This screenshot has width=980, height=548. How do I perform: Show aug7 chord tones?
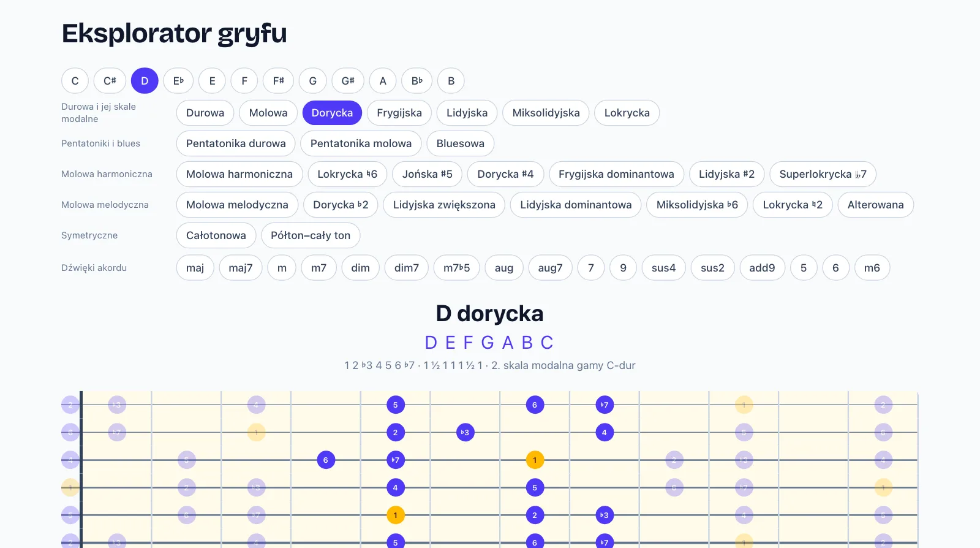pos(550,268)
